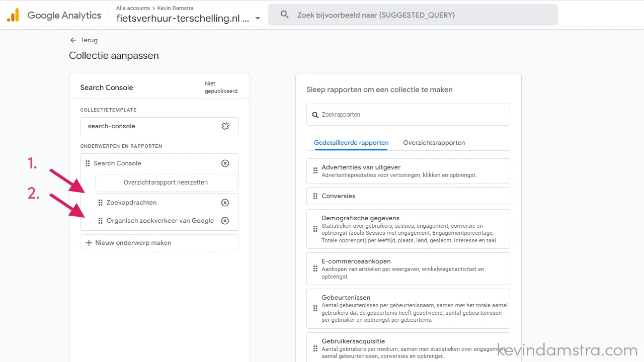
Task: Click Nieuw onderwerp maken
Action: point(159,243)
